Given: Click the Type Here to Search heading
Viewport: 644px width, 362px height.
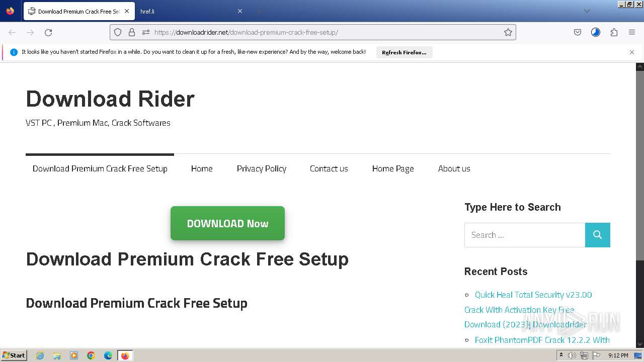Looking at the screenshot, I should point(512,207).
